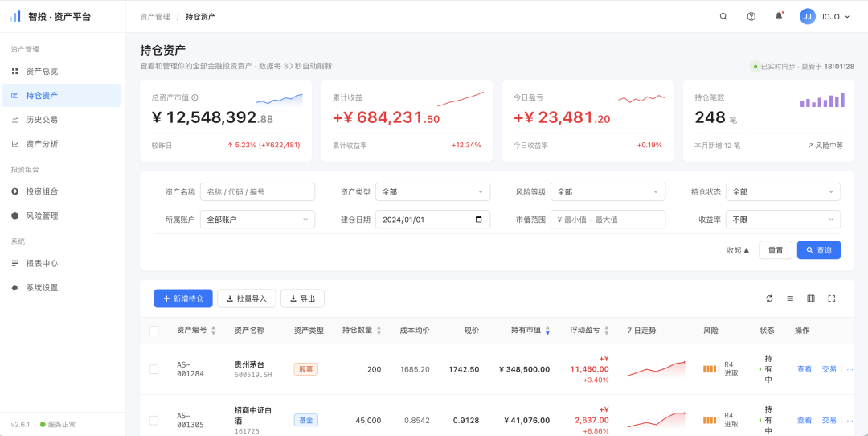The width and height of the screenshot is (868, 436).
Task: Open 风险管理 in the sidebar
Action: pyautogui.click(x=61, y=216)
